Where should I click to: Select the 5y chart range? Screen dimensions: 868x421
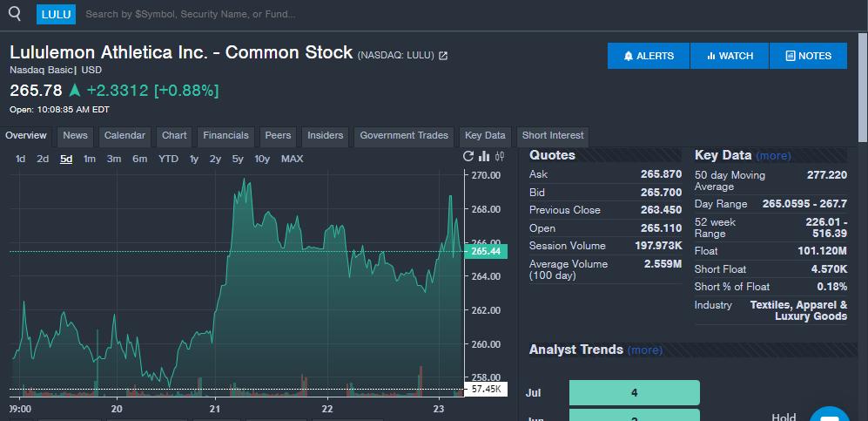coord(238,159)
